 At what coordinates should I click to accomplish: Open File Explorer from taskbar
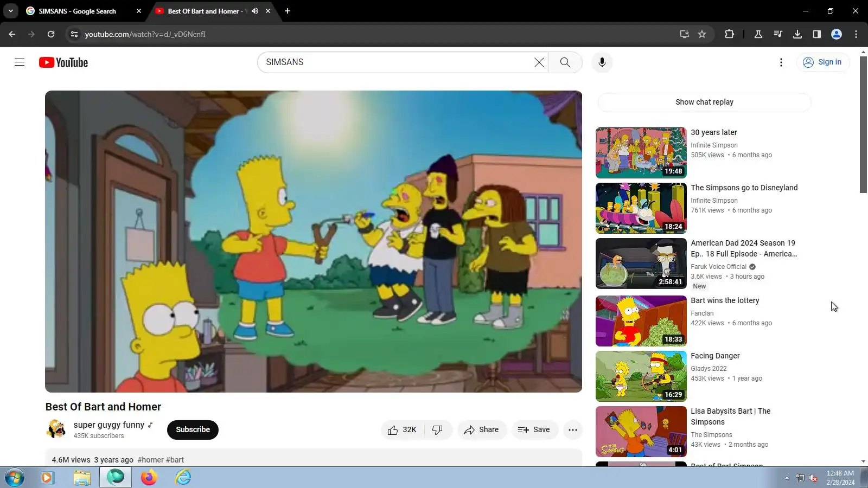click(x=82, y=478)
